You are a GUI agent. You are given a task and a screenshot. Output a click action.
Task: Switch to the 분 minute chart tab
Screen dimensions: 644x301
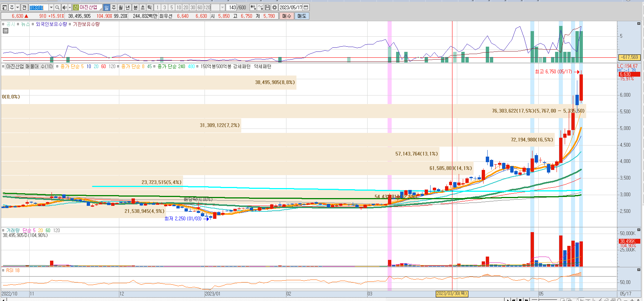pyautogui.click(x=136, y=7)
